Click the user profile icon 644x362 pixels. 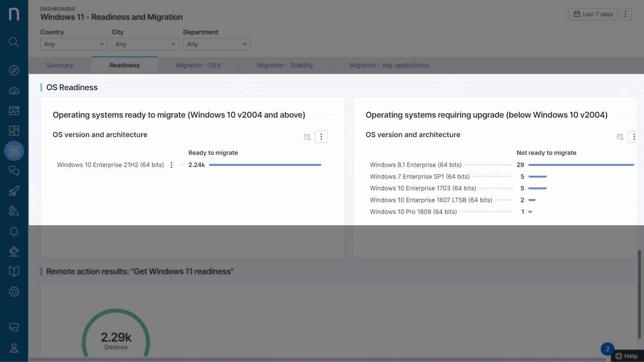click(x=14, y=348)
